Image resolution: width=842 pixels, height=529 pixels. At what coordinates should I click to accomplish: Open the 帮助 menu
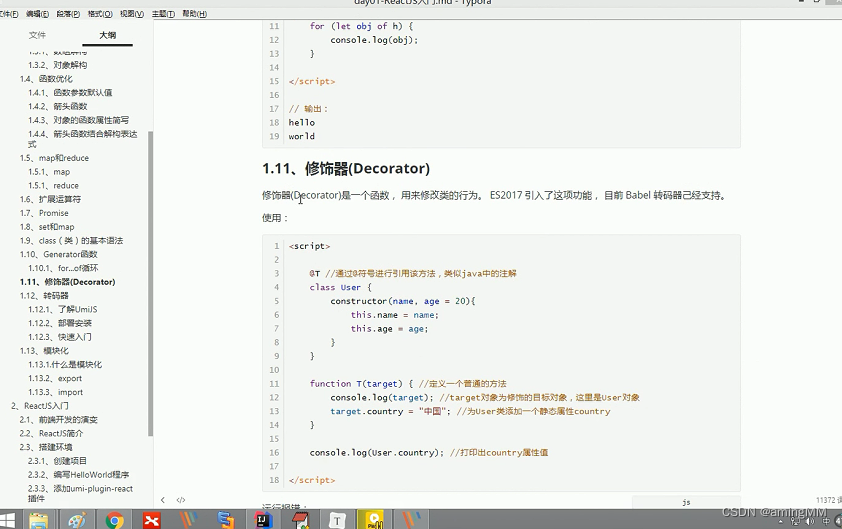tap(194, 14)
